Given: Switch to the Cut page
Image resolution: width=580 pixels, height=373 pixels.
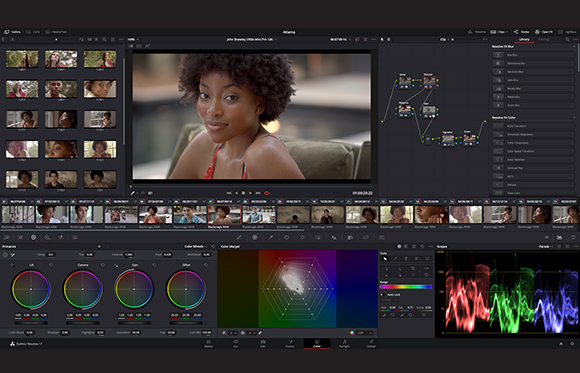Looking at the screenshot, I should click(x=235, y=343).
